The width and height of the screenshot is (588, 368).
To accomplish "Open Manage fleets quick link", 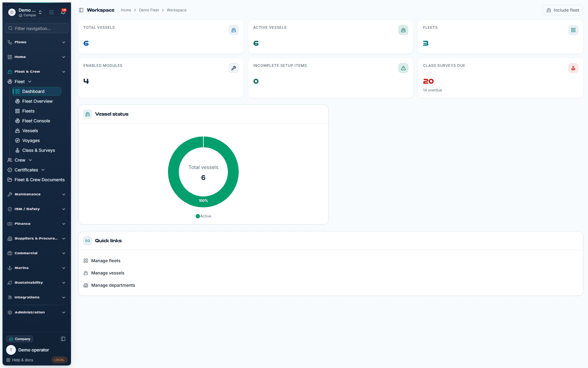I will click(106, 261).
